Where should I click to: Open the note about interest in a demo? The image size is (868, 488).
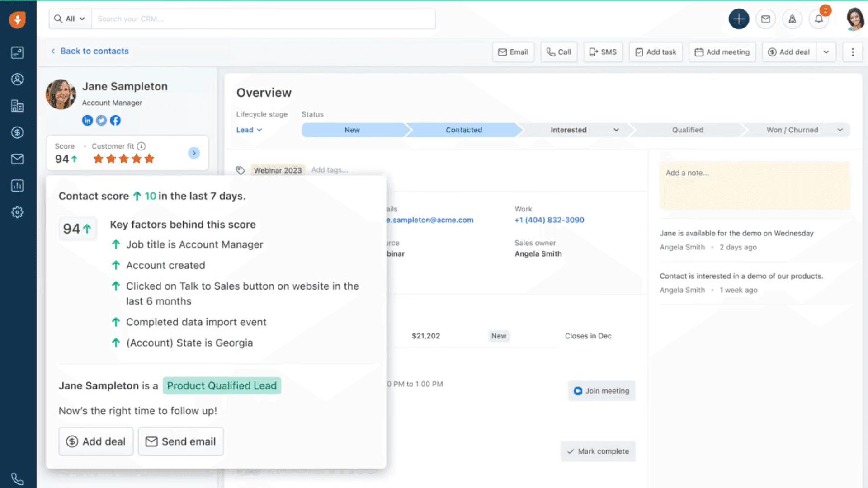pos(741,276)
